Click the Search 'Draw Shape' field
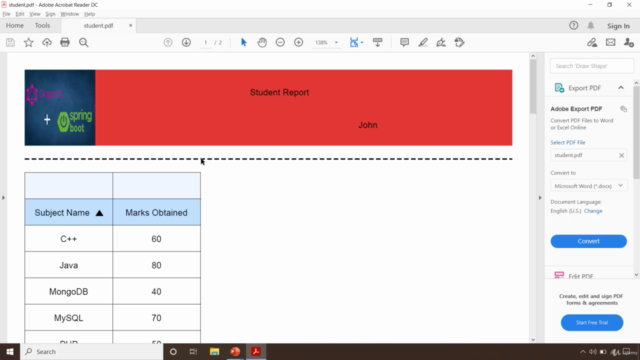 592,66
